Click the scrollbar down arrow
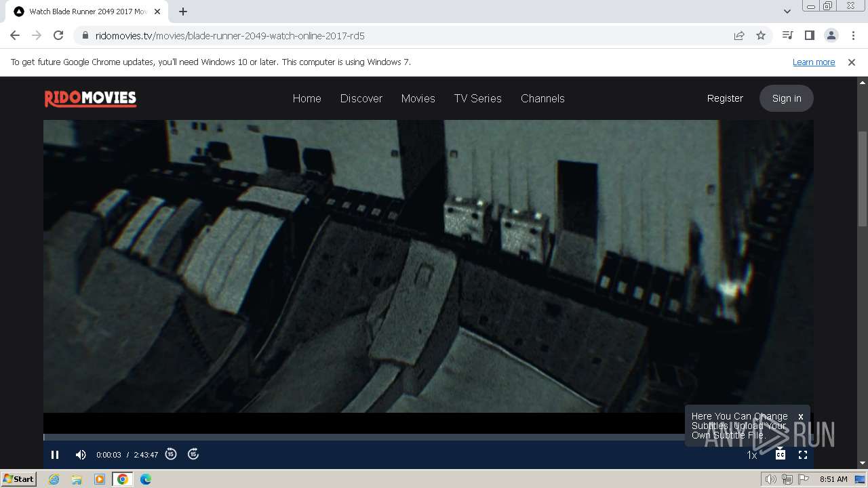Viewport: 868px width, 488px height. pyautogui.click(x=863, y=464)
